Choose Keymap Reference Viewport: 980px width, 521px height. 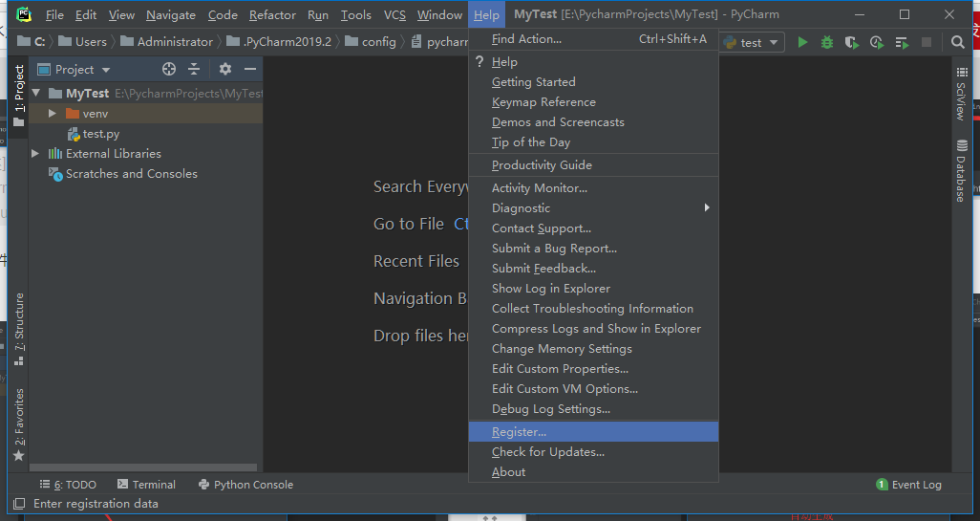tap(593, 101)
